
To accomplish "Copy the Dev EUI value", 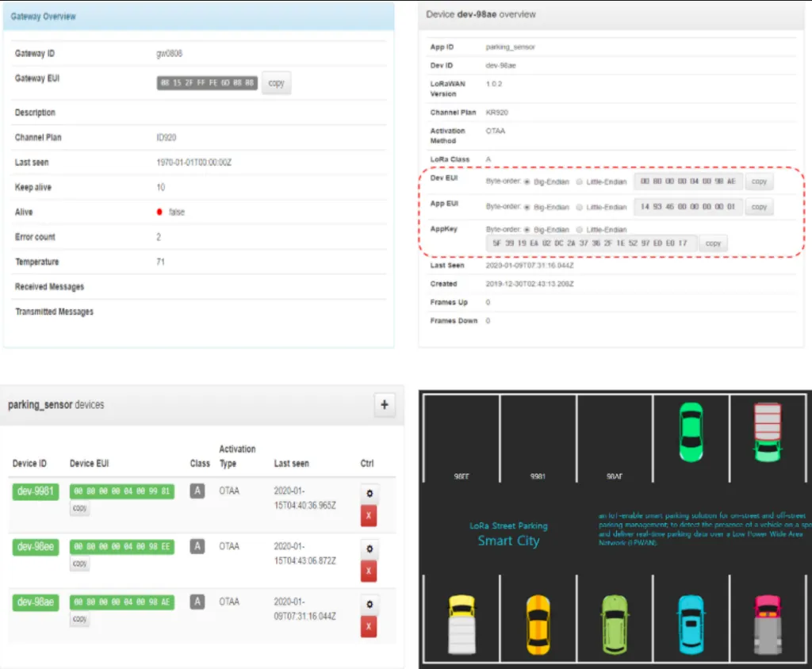I will [x=759, y=182].
